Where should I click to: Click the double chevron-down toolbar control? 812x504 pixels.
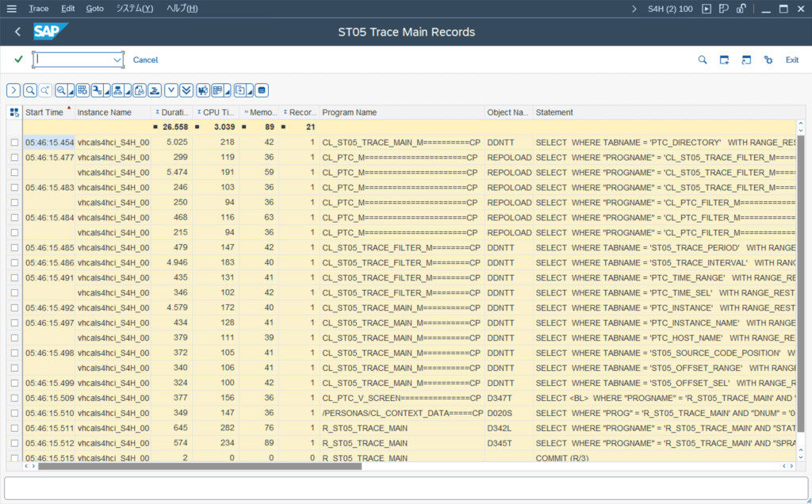186,90
